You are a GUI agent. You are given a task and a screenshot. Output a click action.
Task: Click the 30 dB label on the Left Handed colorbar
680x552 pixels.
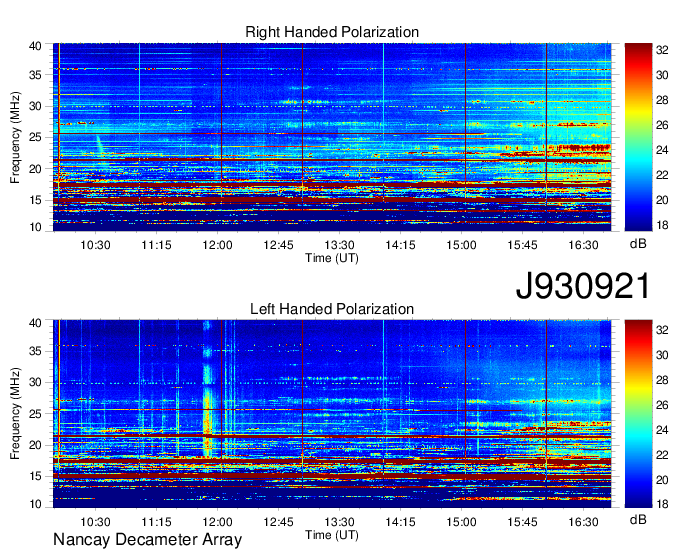pos(662,355)
